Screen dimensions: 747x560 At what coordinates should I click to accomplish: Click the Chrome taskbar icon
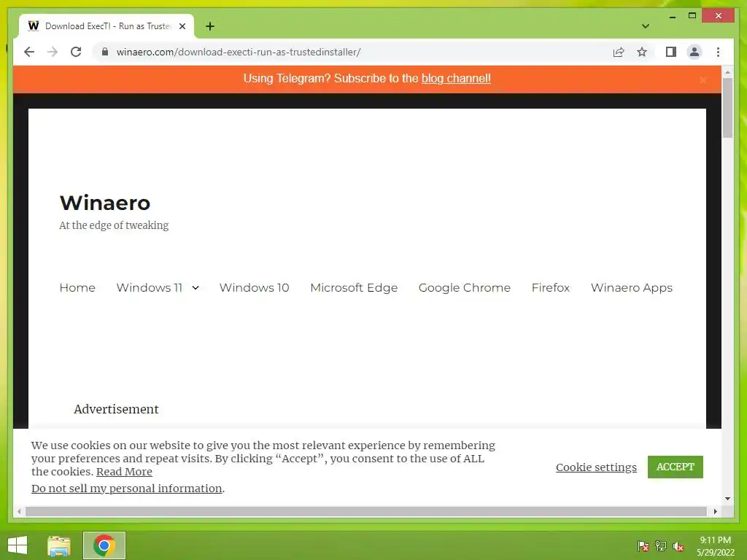click(x=104, y=545)
